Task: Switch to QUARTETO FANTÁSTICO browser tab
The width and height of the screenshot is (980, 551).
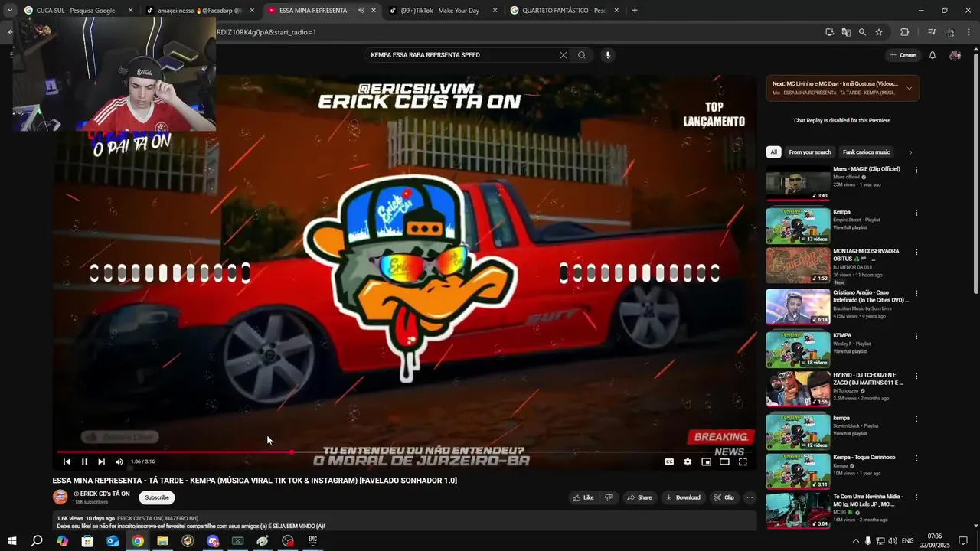Action: (x=563, y=11)
